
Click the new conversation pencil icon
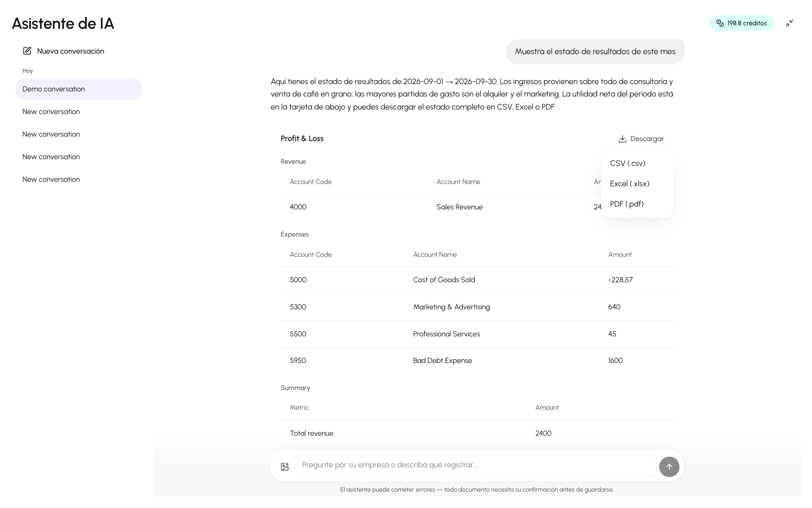click(x=27, y=51)
